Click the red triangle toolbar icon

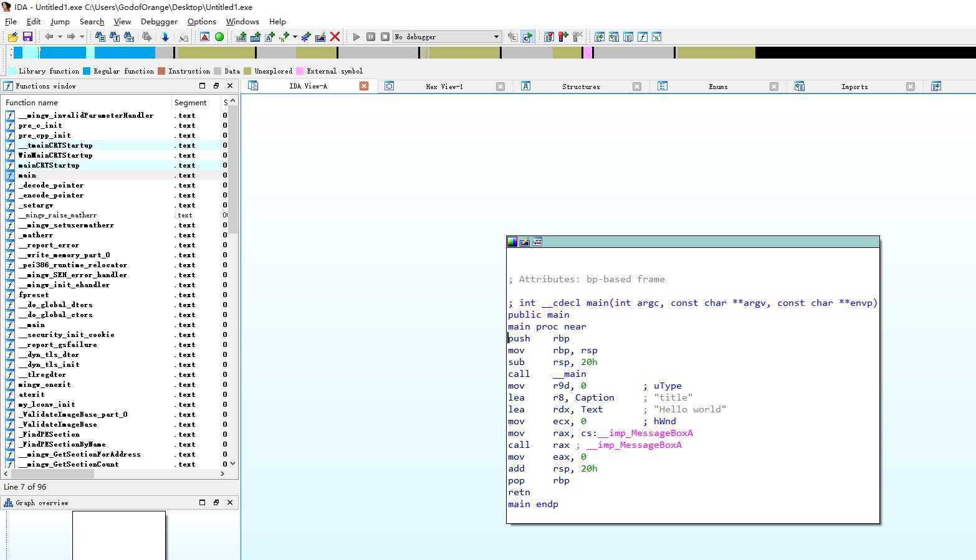click(x=204, y=37)
